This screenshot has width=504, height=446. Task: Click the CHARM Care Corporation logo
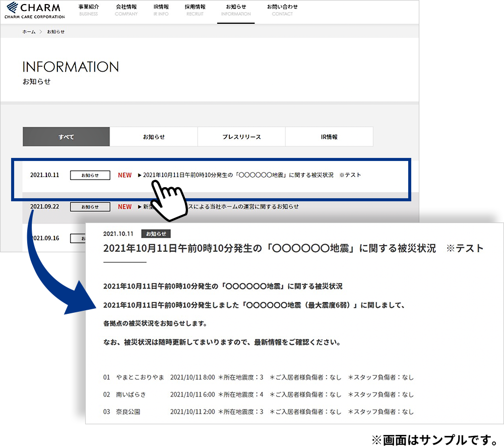tap(35, 10)
